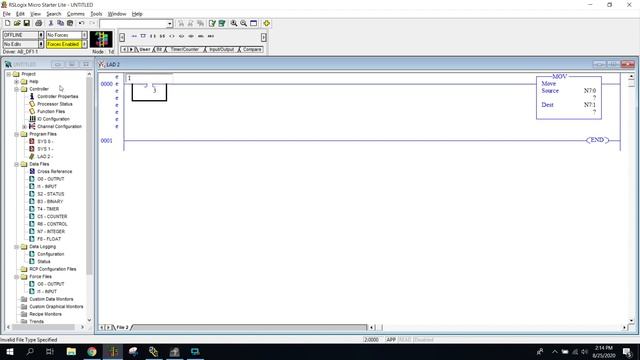This screenshot has height=360, width=640.
Task: Click the window view toolbar icon
Action: click(x=253, y=23)
